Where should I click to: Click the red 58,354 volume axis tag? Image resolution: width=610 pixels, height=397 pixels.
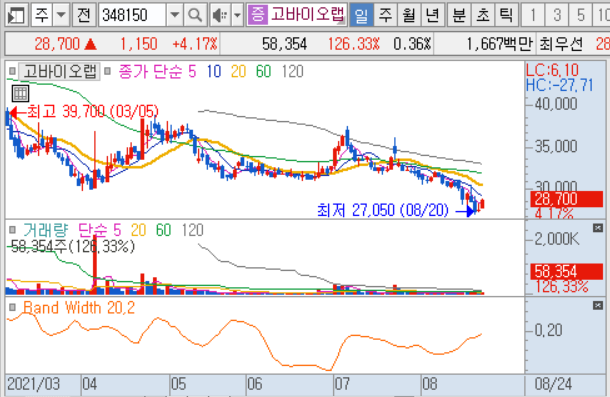pyautogui.click(x=566, y=271)
